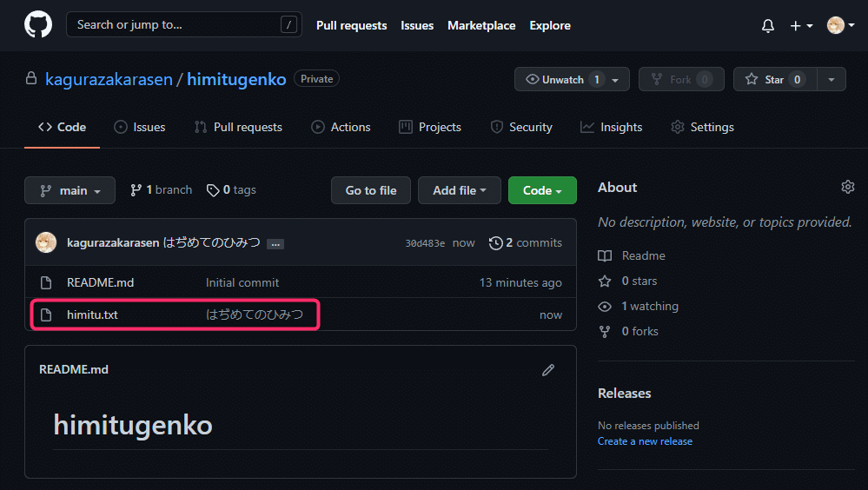Viewport: 868px width, 490px height.
Task: Open the Releases heading link
Action: point(625,393)
